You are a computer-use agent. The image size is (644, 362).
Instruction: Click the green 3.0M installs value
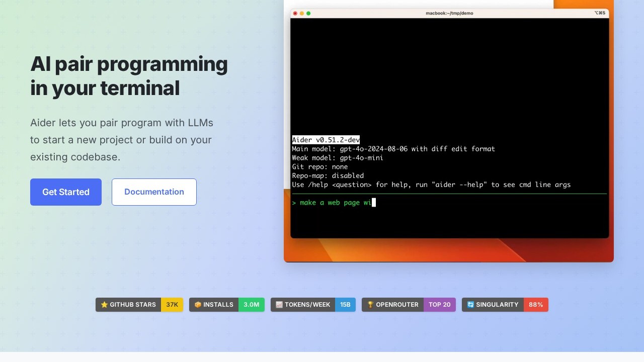(251, 305)
